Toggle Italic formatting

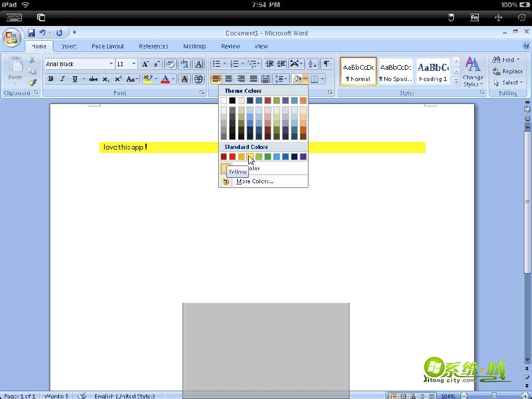tap(62, 79)
